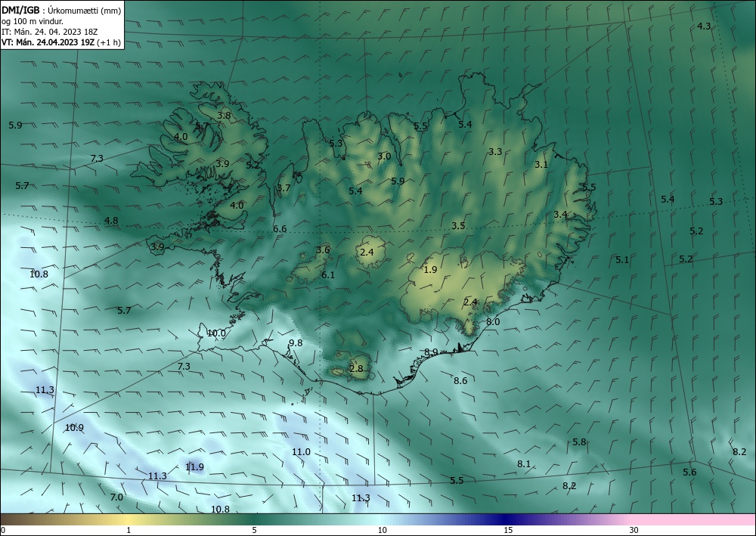Click the 6.1 value label
Viewport: 756px width, 536px height.
pos(328,274)
